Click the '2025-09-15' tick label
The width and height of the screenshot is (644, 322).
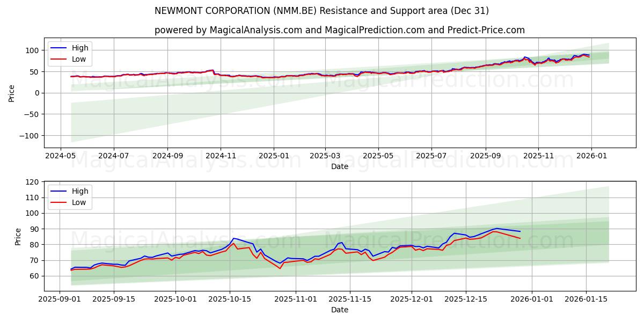113,299
